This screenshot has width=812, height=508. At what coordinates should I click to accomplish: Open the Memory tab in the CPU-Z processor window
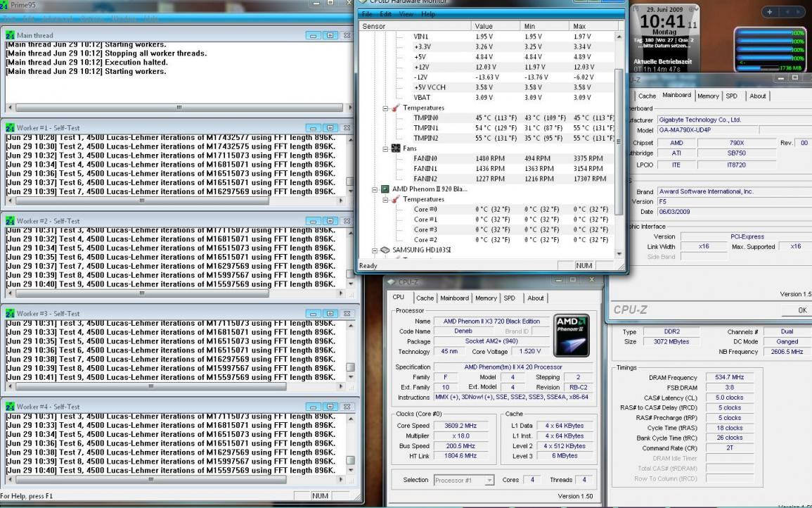pos(486,298)
